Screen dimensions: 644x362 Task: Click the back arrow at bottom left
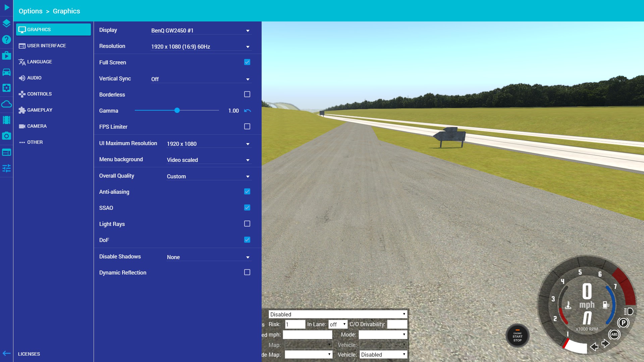pos(6,353)
